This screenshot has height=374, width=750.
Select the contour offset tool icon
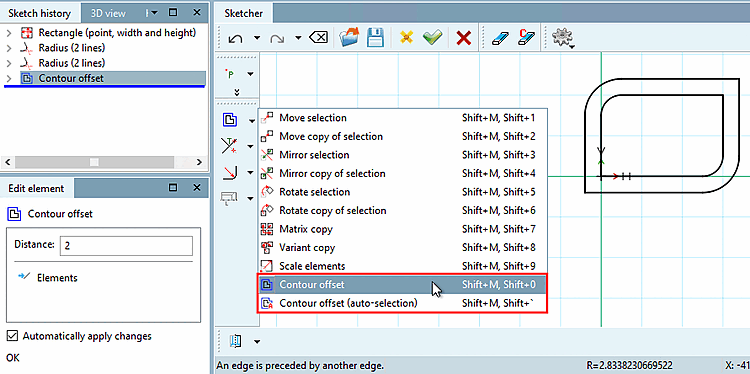click(230, 121)
